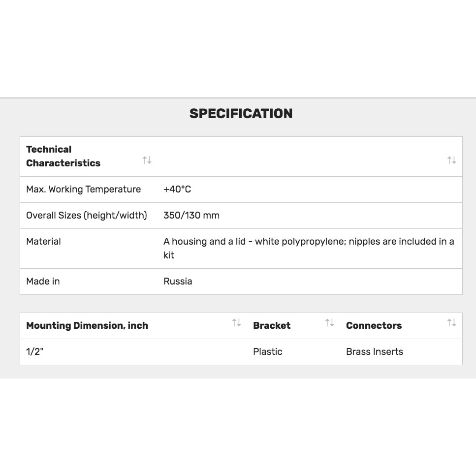Click the Material row label

coord(43,242)
